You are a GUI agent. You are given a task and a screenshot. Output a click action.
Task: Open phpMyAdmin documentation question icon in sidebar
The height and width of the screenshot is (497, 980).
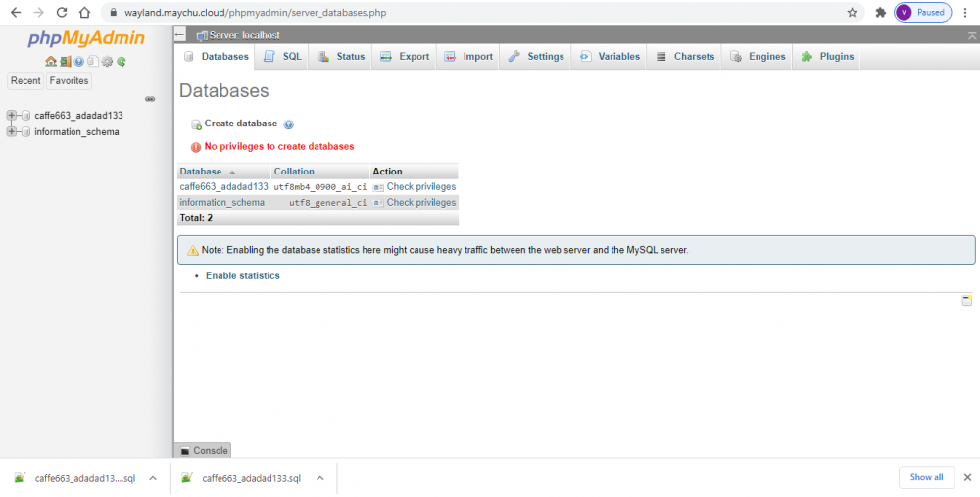coord(78,61)
